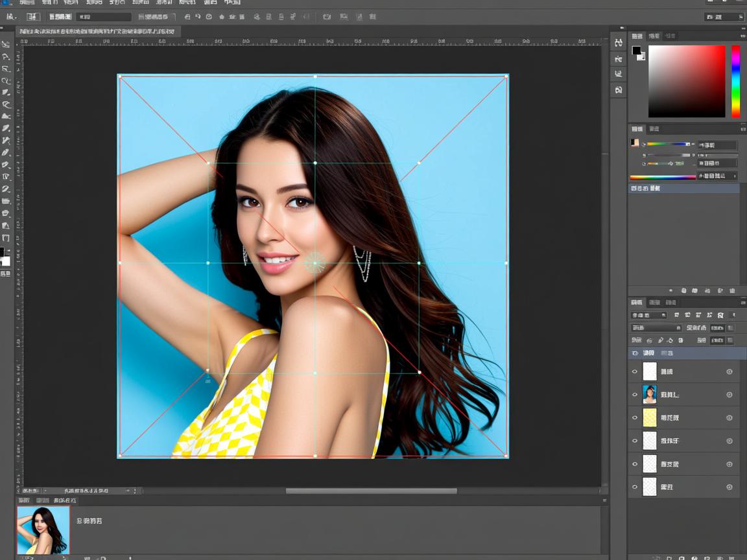Open the workspace dropdown at top right
The image size is (747, 560).
click(x=724, y=17)
